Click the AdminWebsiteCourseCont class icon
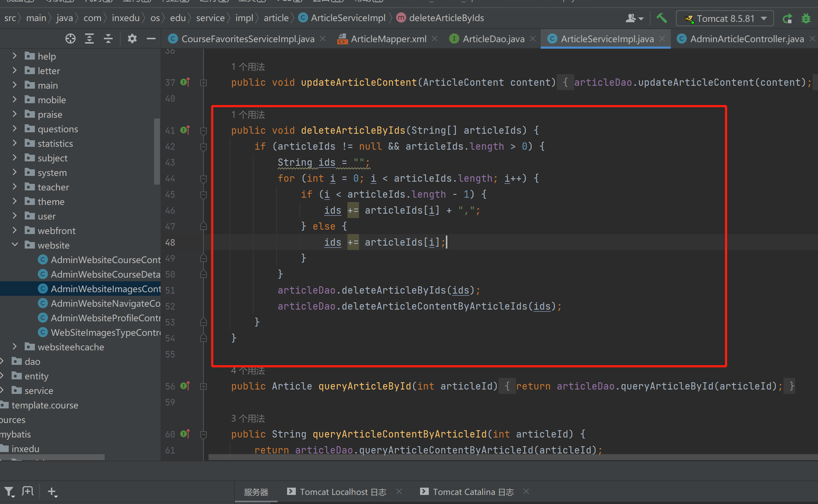818x504 pixels. (x=43, y=259)
